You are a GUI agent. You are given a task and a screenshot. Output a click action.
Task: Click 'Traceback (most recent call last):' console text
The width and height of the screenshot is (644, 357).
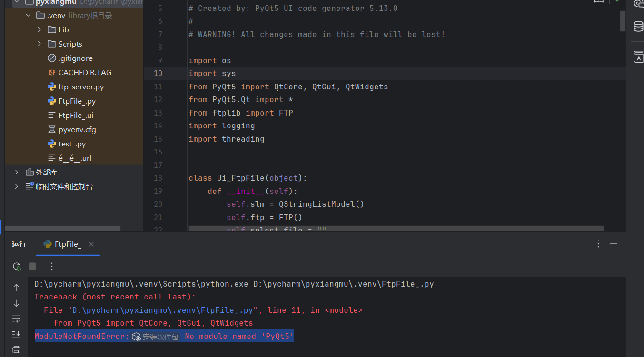coord(115,297)
